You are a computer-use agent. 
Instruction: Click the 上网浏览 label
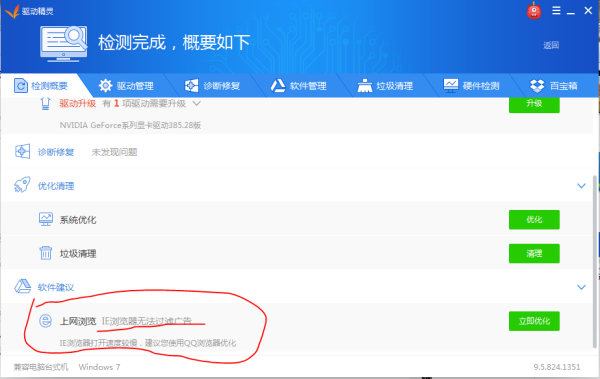78,321
